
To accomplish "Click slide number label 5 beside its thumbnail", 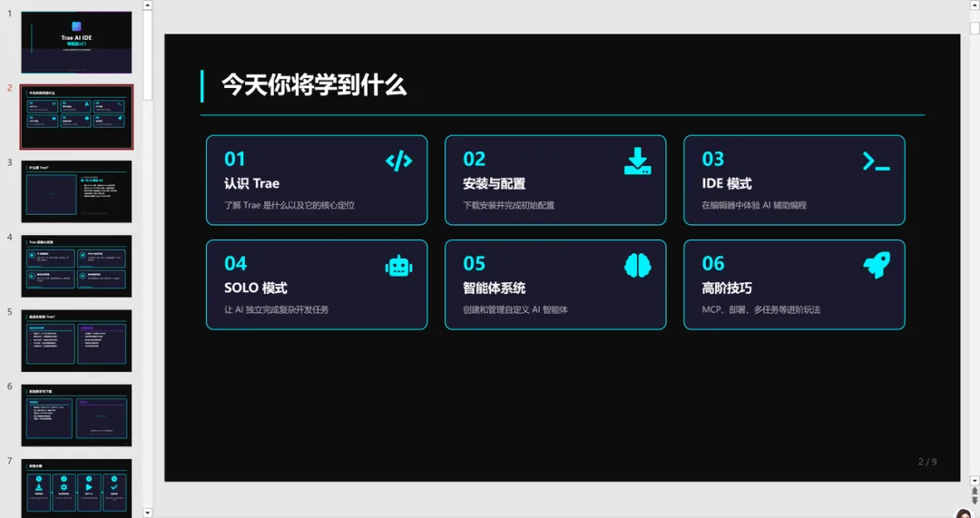I will [9, 312].
